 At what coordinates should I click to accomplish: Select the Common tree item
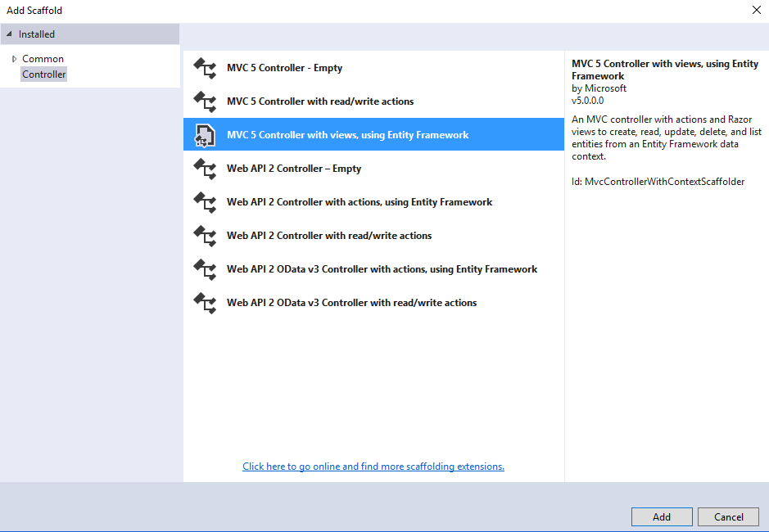tap(43, 59)
